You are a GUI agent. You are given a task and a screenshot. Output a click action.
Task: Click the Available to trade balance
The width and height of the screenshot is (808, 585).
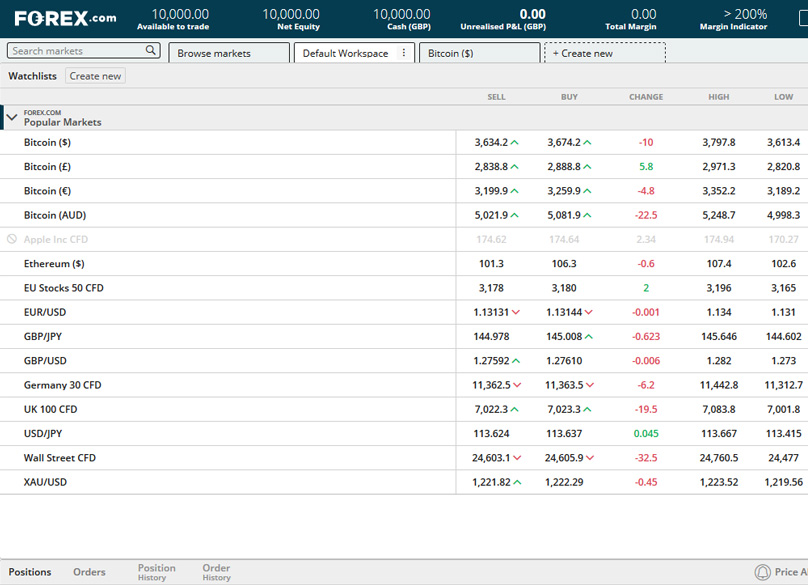[180, 14]
